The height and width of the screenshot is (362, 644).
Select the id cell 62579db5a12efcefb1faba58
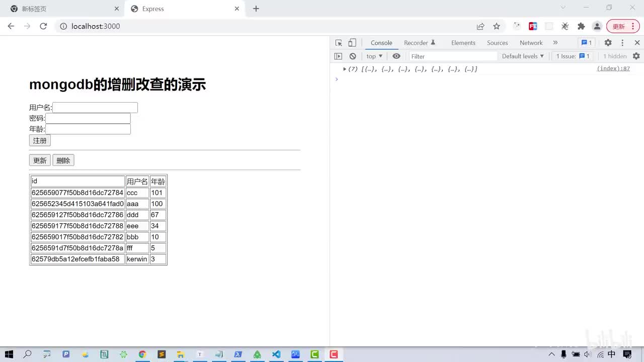(77, 259)
